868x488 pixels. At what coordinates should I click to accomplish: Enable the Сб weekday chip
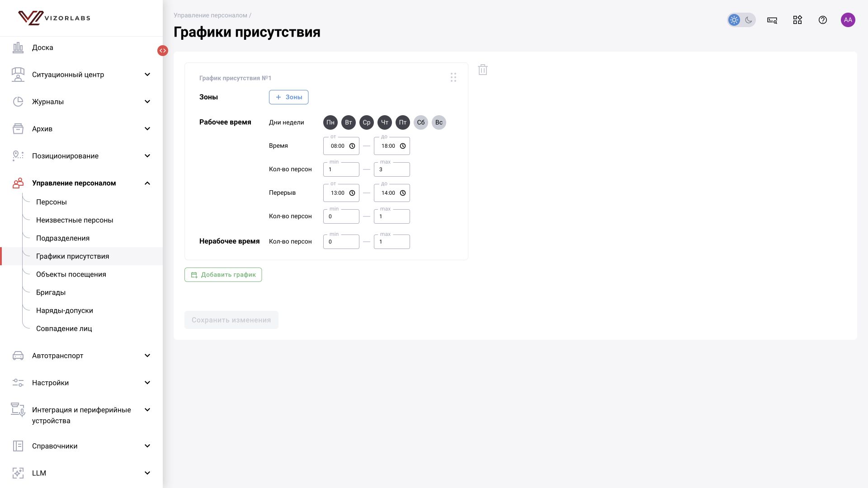421,122
